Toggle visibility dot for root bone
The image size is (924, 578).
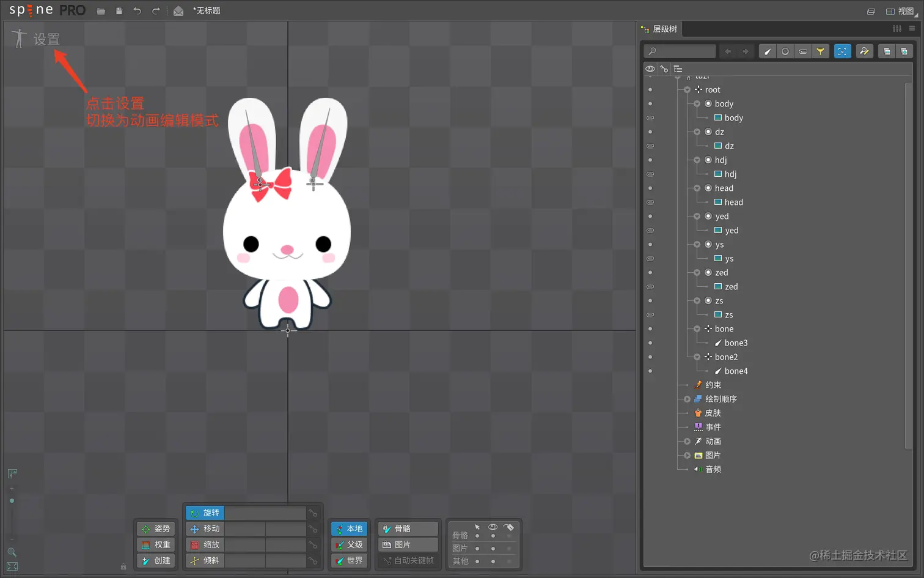click(x=650, y=89)
